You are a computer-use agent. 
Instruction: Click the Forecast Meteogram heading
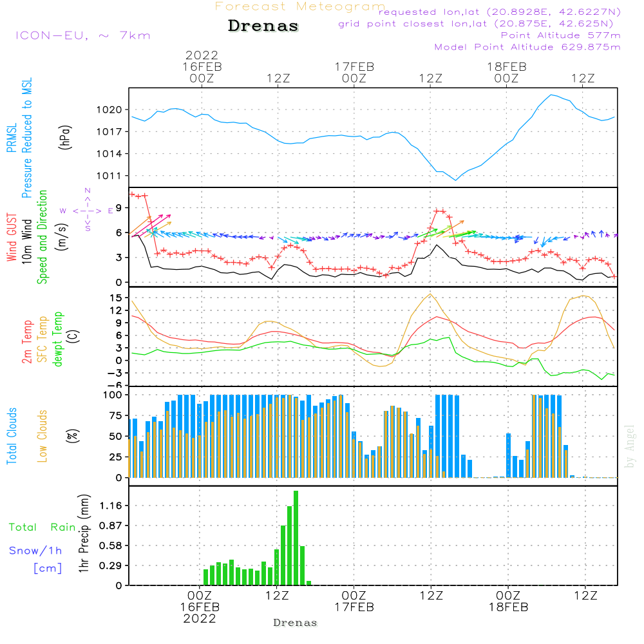[x=300, y=6]
